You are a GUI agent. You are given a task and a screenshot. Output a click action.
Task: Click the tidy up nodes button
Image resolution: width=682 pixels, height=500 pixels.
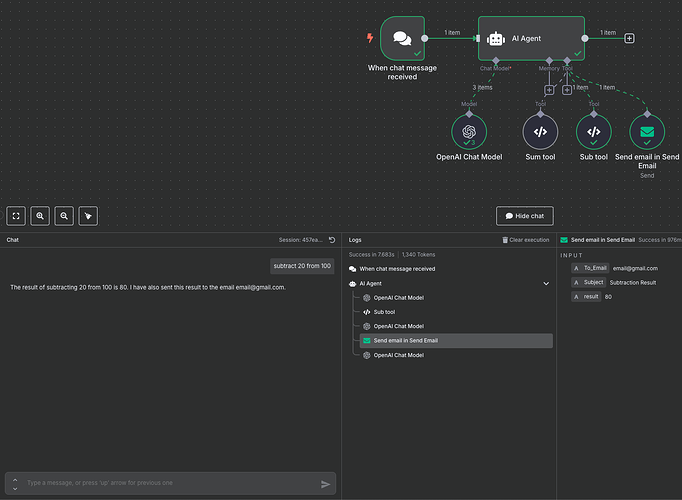coord(88,216)
